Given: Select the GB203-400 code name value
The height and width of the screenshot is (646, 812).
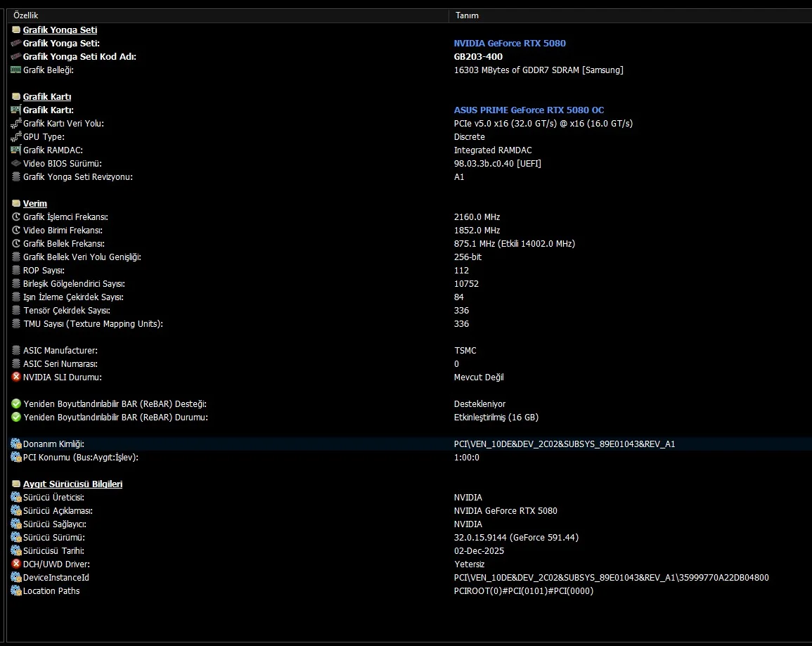Looking at the screenshot, I should click(478, 57).
